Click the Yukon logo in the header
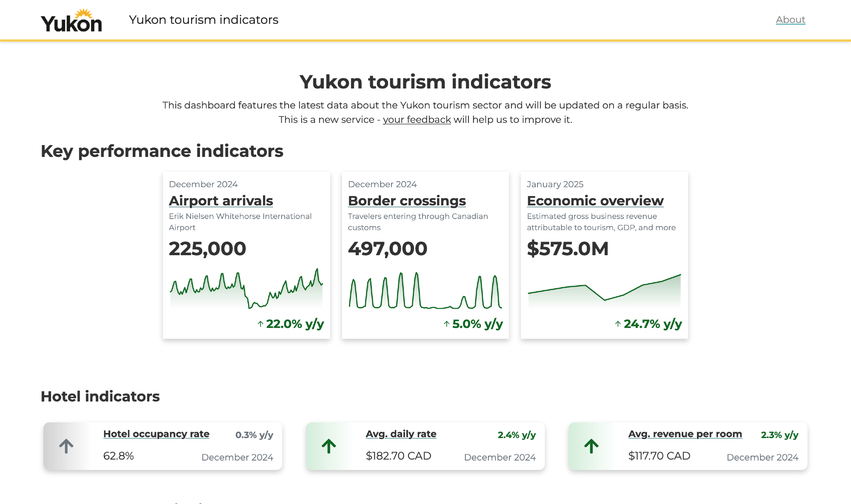The width and height of the screenshot is (851, 504). coord(71,20)
